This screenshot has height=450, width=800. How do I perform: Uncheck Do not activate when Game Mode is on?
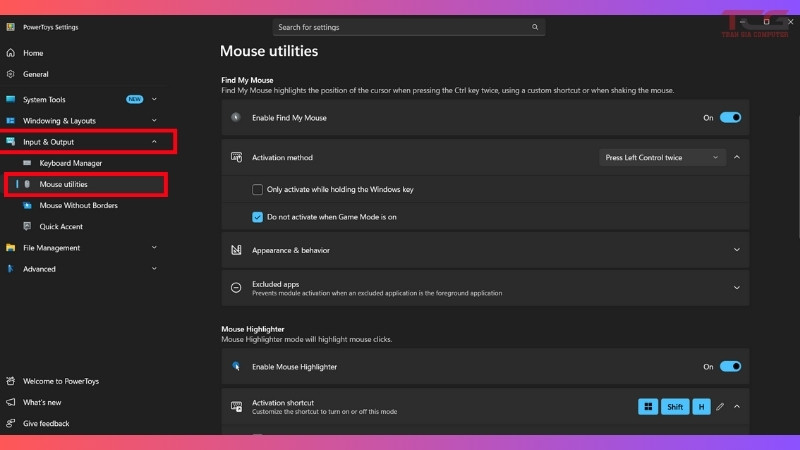pos(258,216)
